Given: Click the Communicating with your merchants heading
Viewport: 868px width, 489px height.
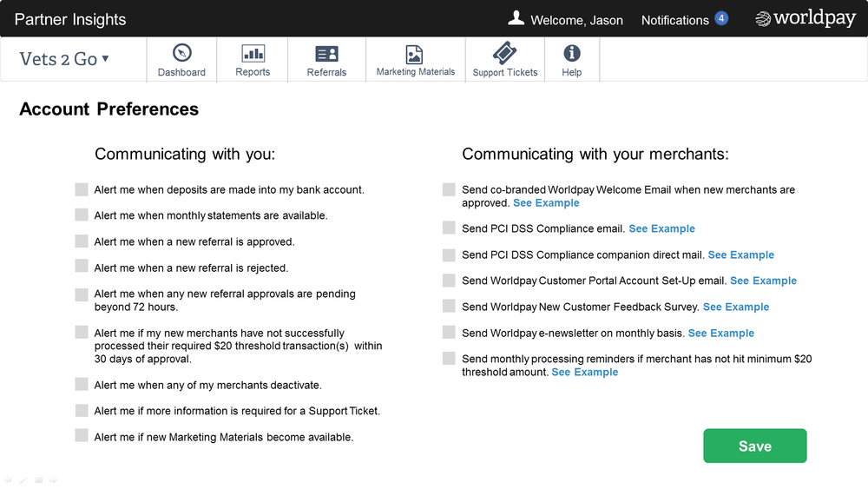Looking at the screenshot, I should (x=595, y=154).
